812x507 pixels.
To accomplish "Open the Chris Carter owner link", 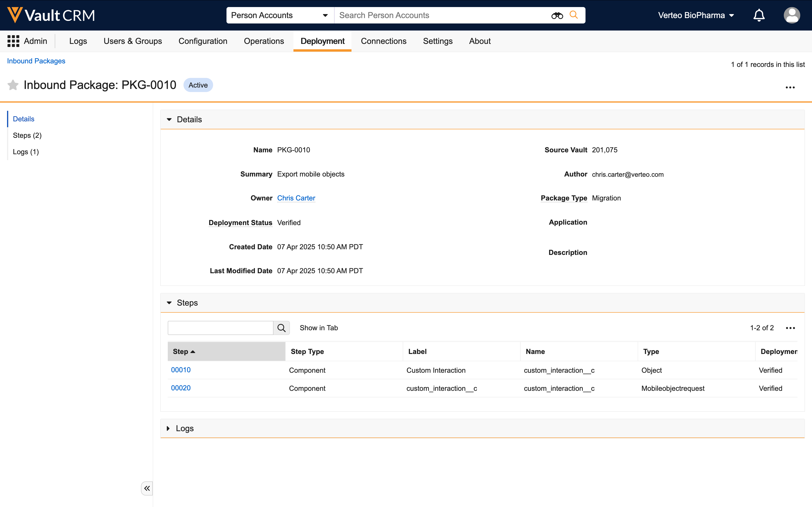I will click(x=296, y=198).
